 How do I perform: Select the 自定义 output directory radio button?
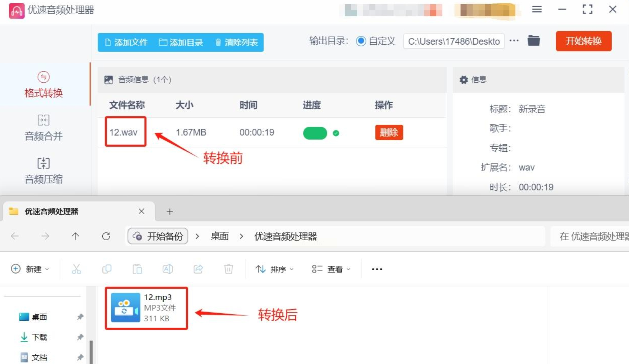361,41
